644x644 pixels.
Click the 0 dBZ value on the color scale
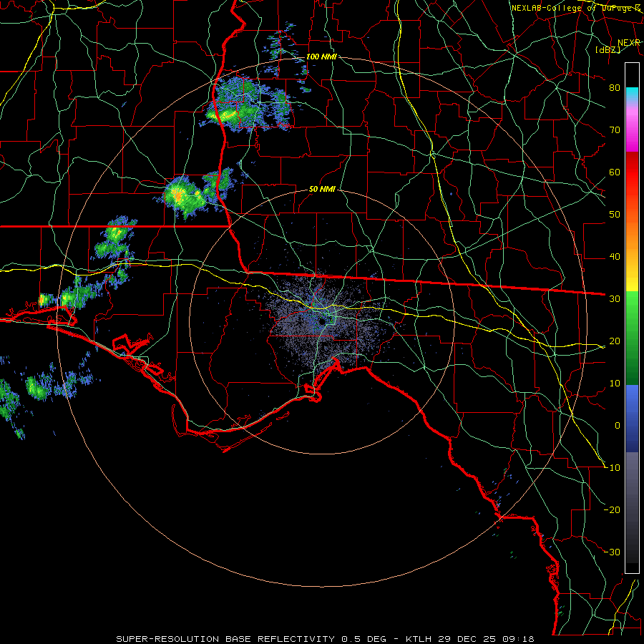click(x=617, y=426)
